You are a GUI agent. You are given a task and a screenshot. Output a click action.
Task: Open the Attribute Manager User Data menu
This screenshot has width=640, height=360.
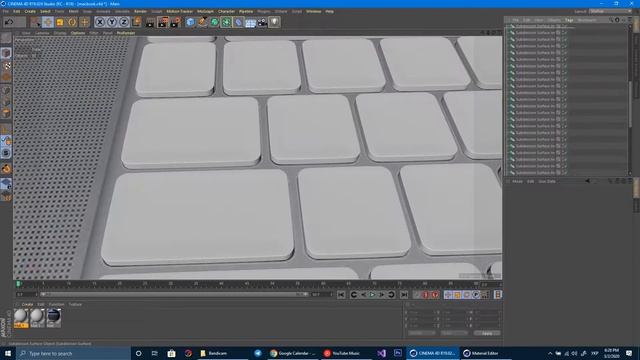[x=547, y=181]
